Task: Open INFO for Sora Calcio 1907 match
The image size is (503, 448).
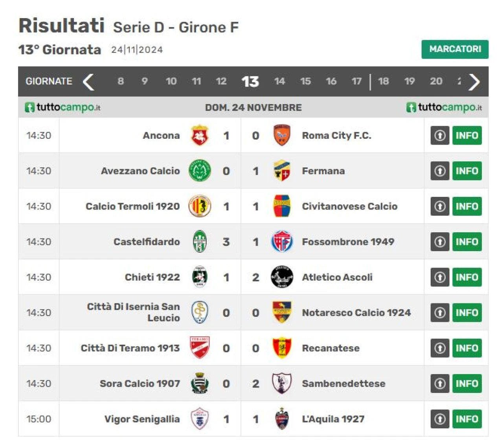Action: tap(467, 384)
